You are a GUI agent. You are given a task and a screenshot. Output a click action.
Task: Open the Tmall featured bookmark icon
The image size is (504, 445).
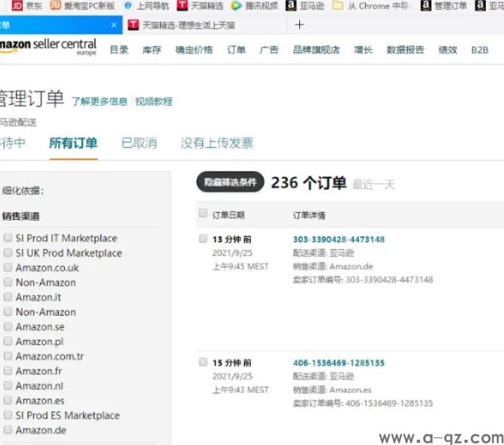tap(182, 5)
